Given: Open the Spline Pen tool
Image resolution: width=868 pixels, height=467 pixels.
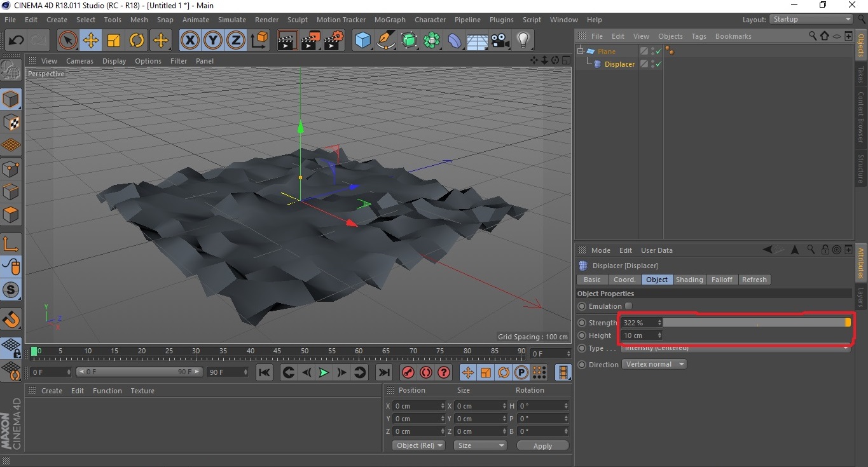Looking at the screenshot, I should click(386, 41).
